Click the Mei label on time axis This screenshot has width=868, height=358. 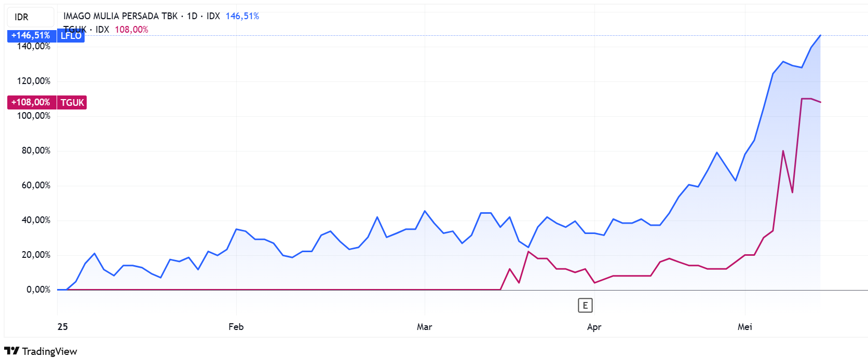tap(744, 327)
